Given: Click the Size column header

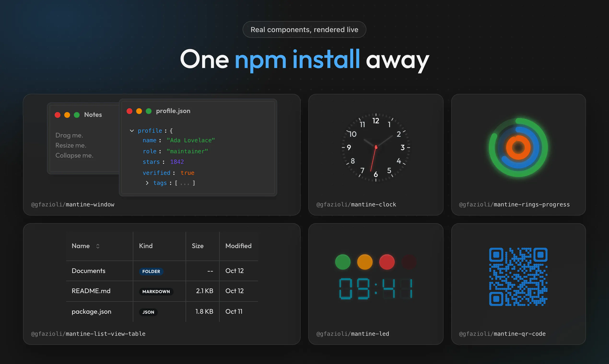Looking at the screenshot, I should tap(198, 246).
